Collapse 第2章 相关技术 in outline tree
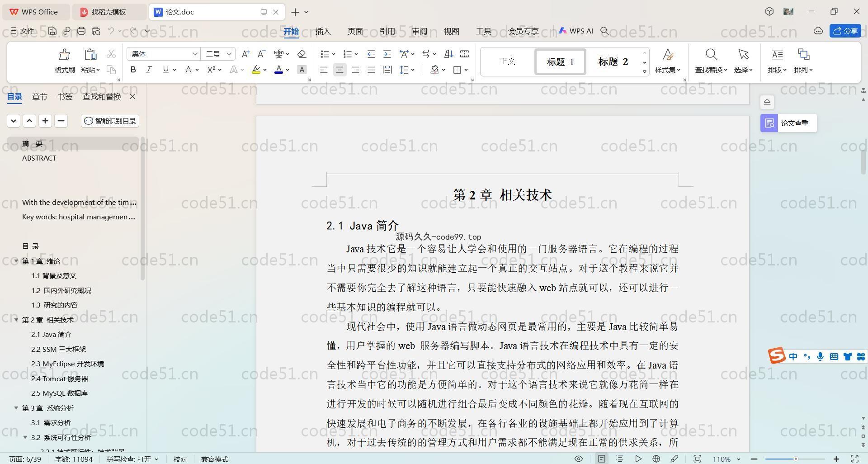The image size is (868, 464). pos(16,320)
